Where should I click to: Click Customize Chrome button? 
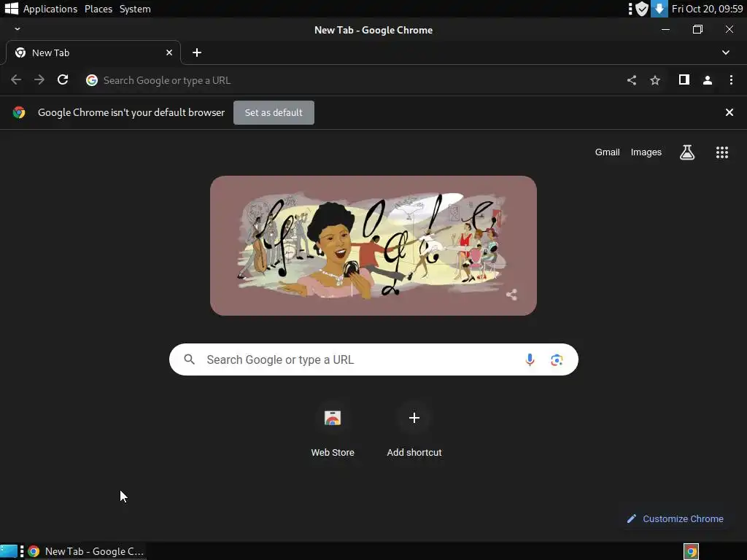point(675,518)
